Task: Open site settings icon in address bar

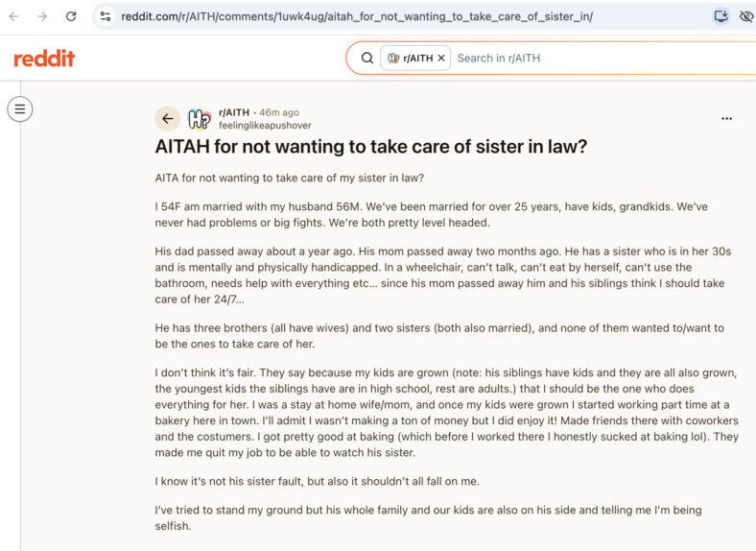Action: (106, 16)
